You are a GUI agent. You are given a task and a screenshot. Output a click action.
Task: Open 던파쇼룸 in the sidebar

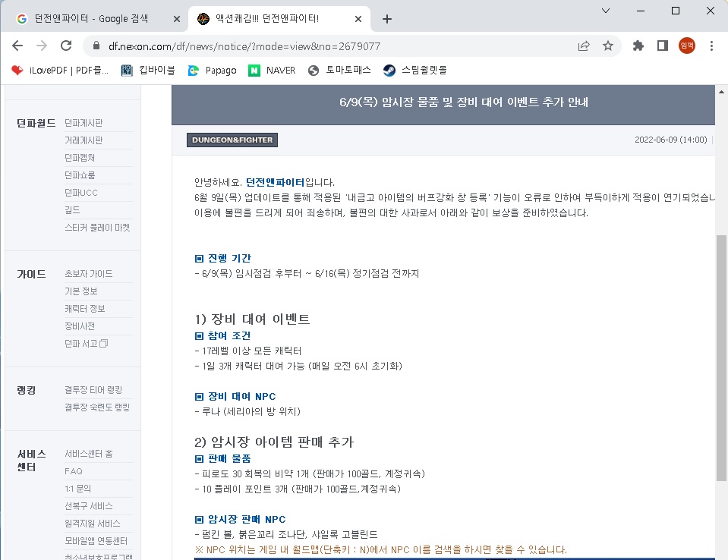point(80,175)
